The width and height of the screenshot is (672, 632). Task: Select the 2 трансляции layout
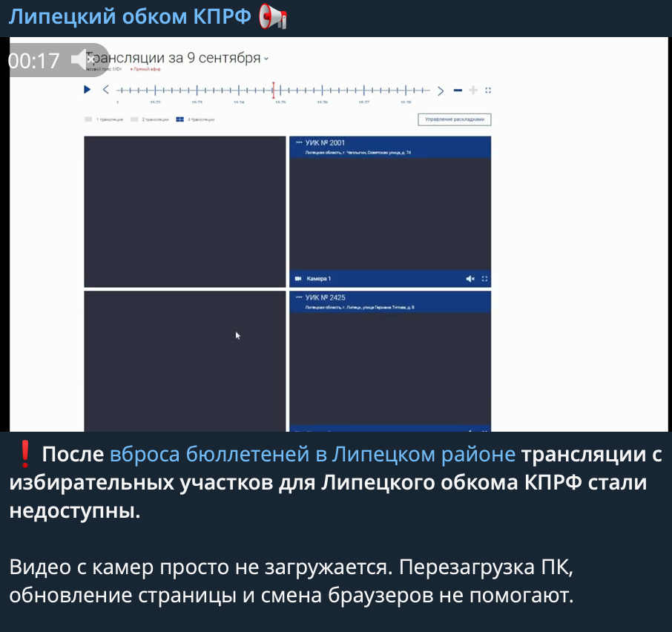[150, 119]
